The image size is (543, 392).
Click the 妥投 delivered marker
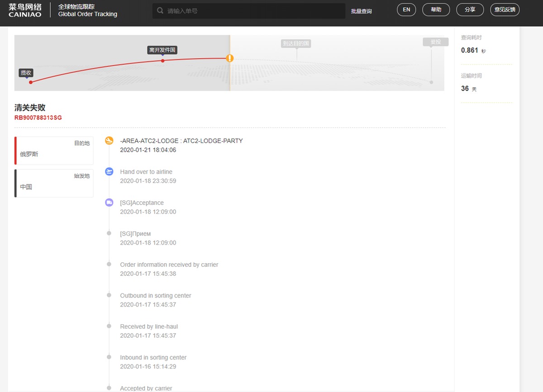[435, 42]
